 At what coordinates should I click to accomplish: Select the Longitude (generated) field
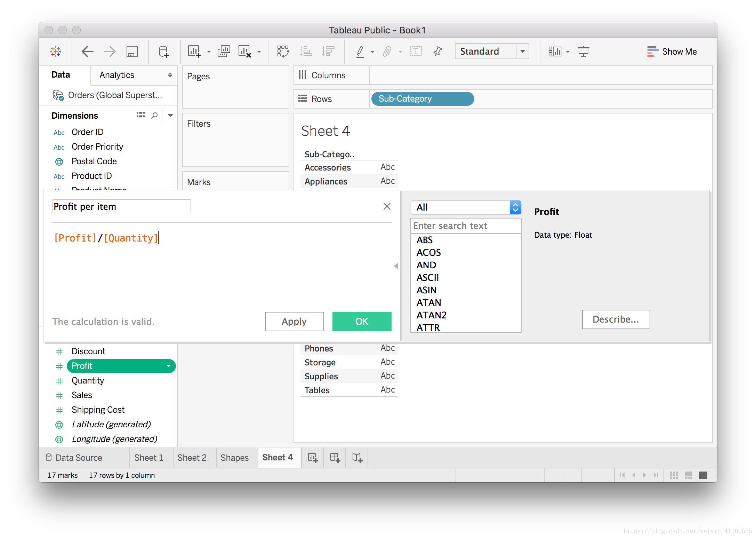[114, 439]
